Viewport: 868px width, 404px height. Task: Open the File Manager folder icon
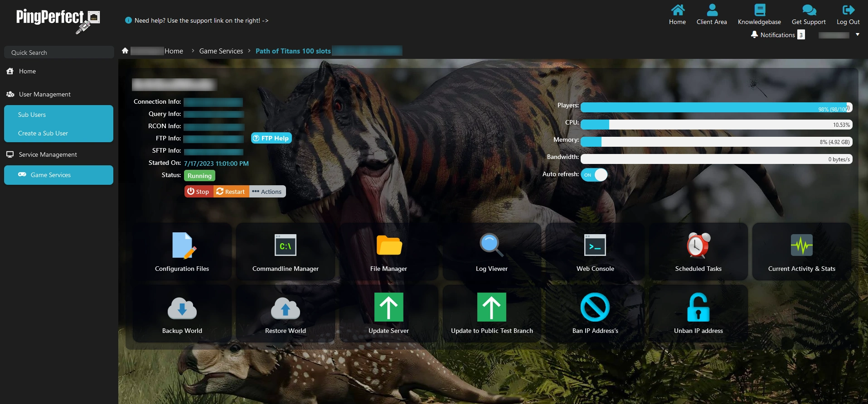point(388,246)
